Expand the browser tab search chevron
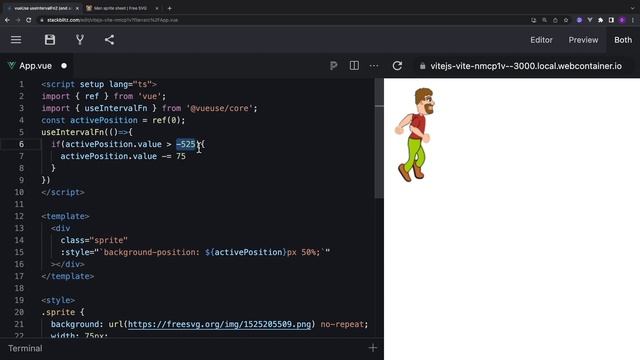The height and width of the screenshot is (360, 640). 633,8
